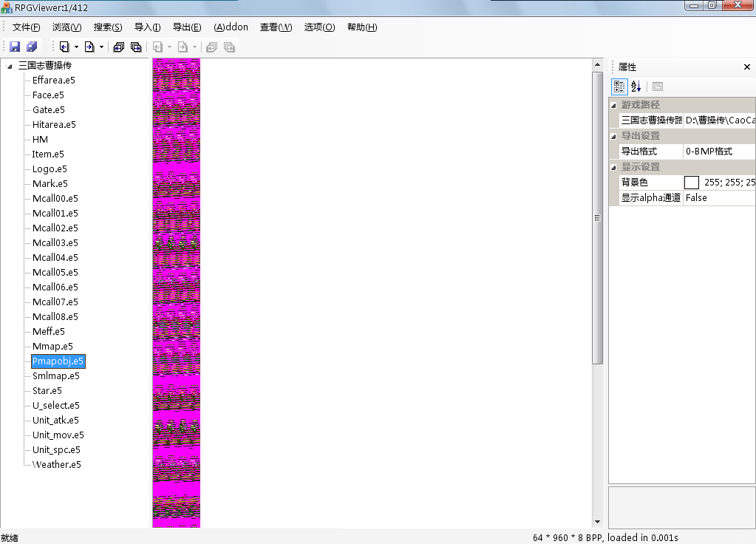
Task: Close the 属性 properties panel
Action: 746,67
